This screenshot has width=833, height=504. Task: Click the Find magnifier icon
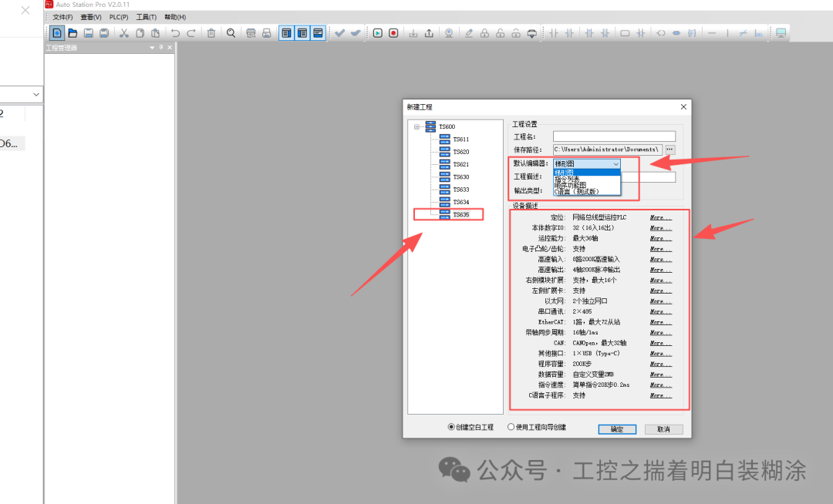pos(231,33)
